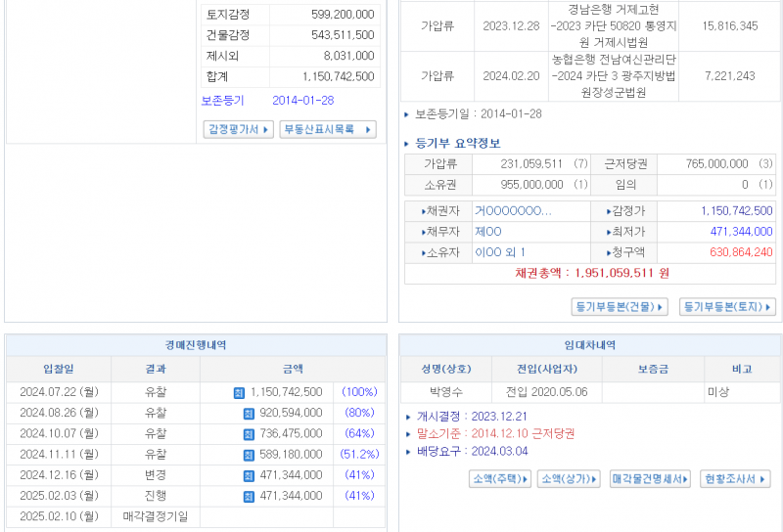Open the 부동산표시목록 property list
Image resolution: width=783 pixels, height=532 pixels.
click(328, 129)
